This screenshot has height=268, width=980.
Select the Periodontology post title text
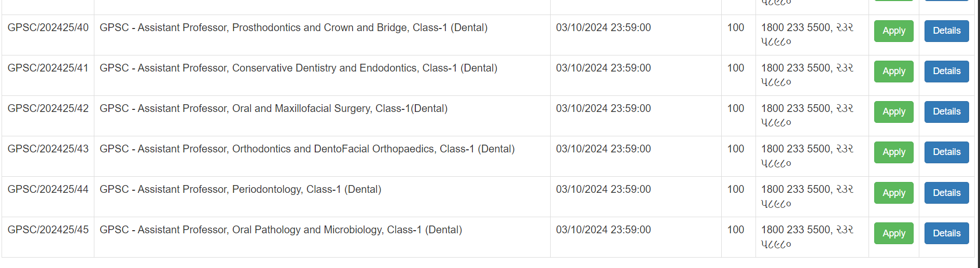(240, 189)
